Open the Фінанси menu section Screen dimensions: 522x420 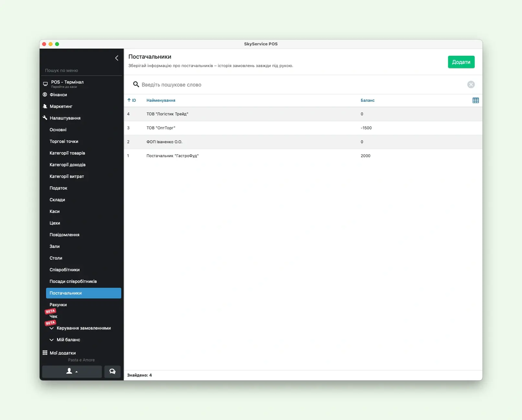(58, 95)
